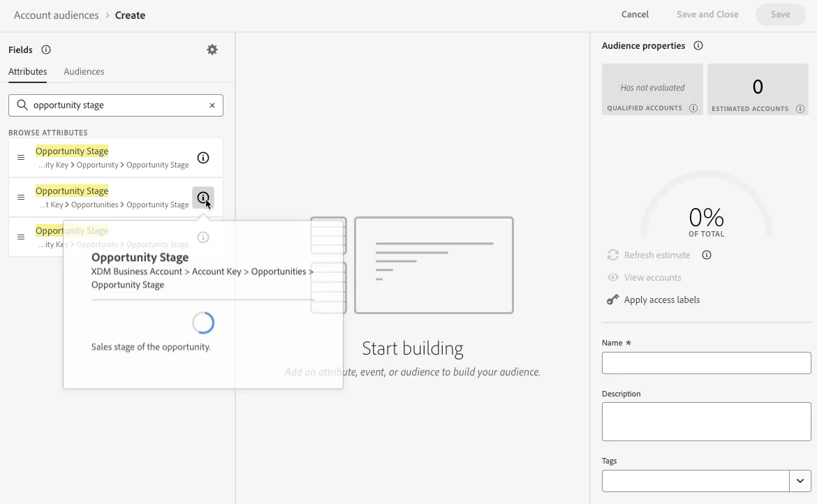This screenshot has height=504, width=817.
Task: Click the popover's Opportunity Stage heading
Action: pos(140,257)
